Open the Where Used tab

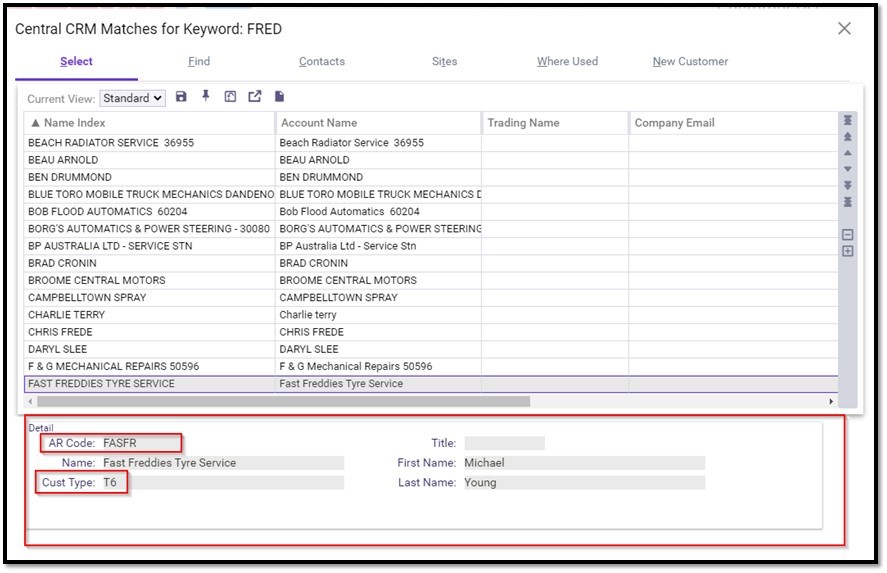point(567,61)
